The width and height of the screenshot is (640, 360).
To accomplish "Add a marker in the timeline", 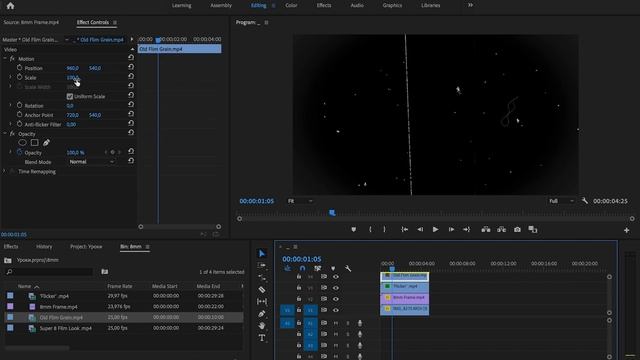I will coord(333,268).
